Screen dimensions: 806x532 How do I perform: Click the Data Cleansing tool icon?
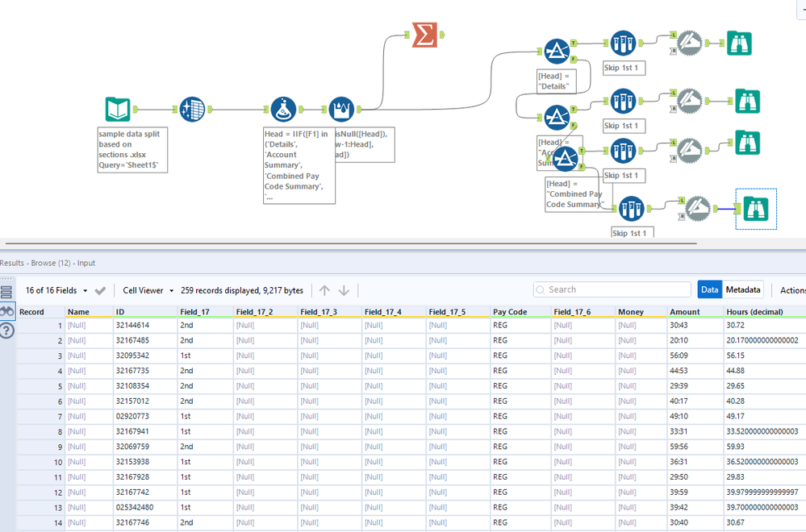pos(192,110)
